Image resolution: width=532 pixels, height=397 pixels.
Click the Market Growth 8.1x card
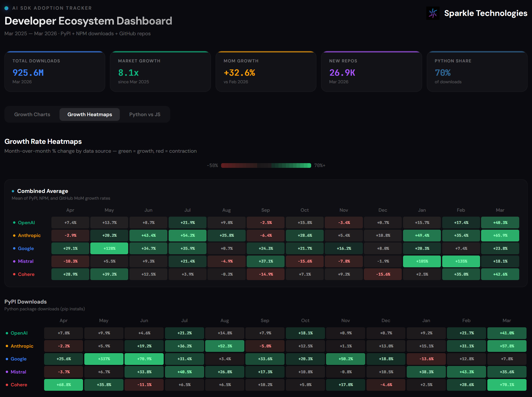pyautogui.click(x=160, y=72)
